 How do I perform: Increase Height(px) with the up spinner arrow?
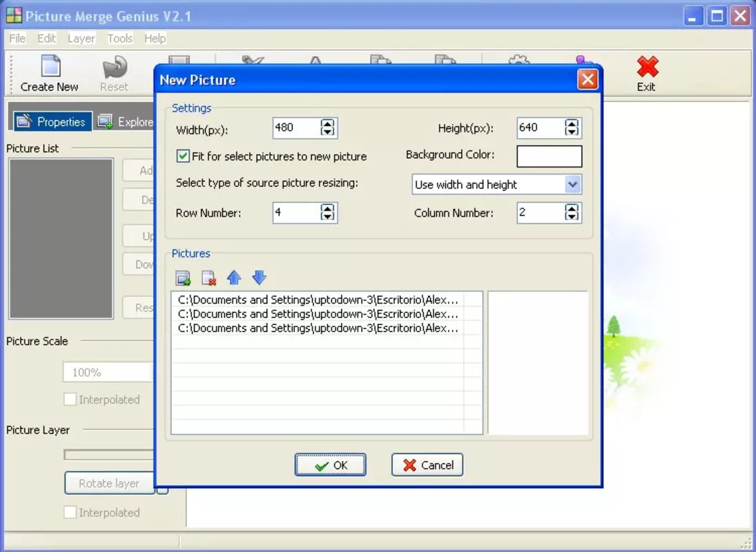(x=572, y=124)
